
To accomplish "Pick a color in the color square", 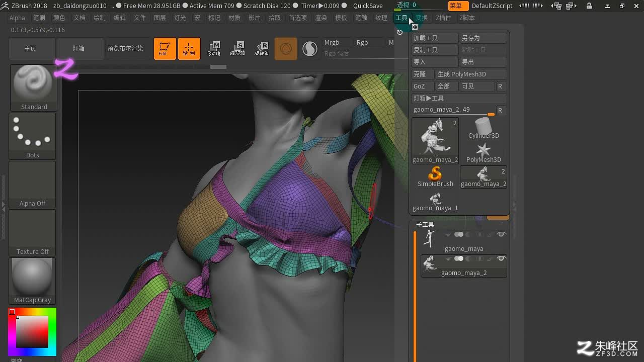I will coord(32,332).
